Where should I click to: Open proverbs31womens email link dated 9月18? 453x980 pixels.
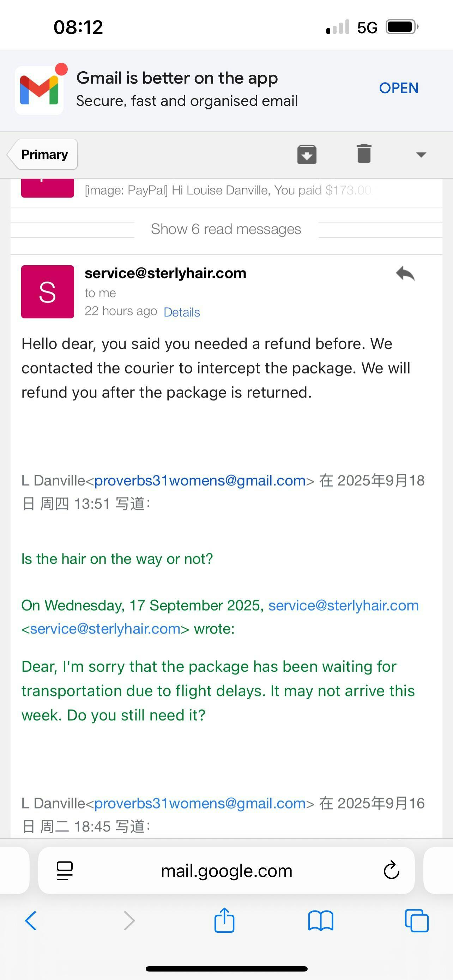(x=200, y=481)
